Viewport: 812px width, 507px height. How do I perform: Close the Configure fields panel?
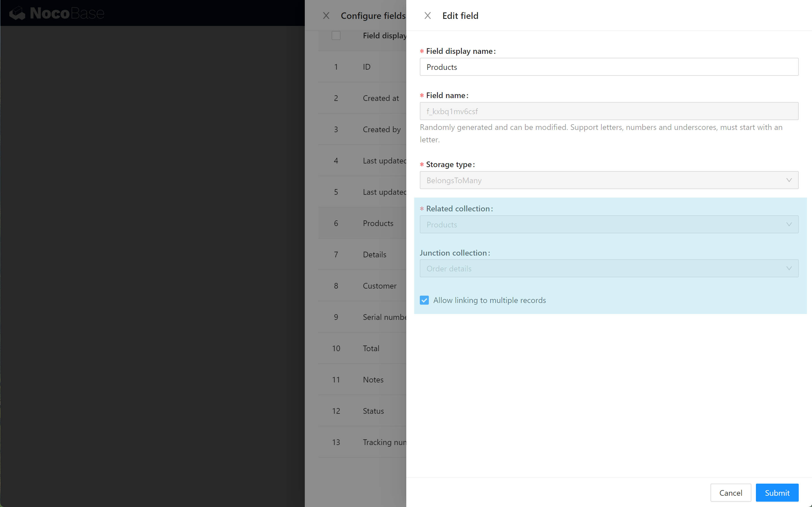click(x=326, y=16)
